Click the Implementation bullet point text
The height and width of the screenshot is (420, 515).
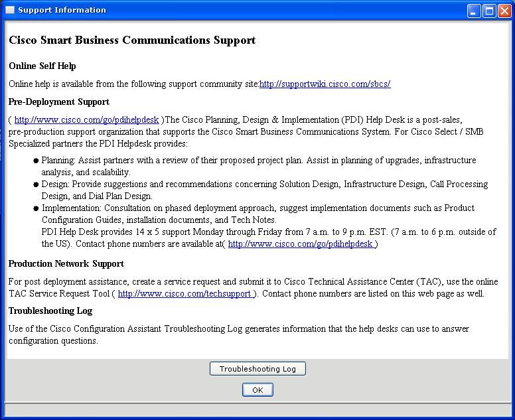[258, 214]
